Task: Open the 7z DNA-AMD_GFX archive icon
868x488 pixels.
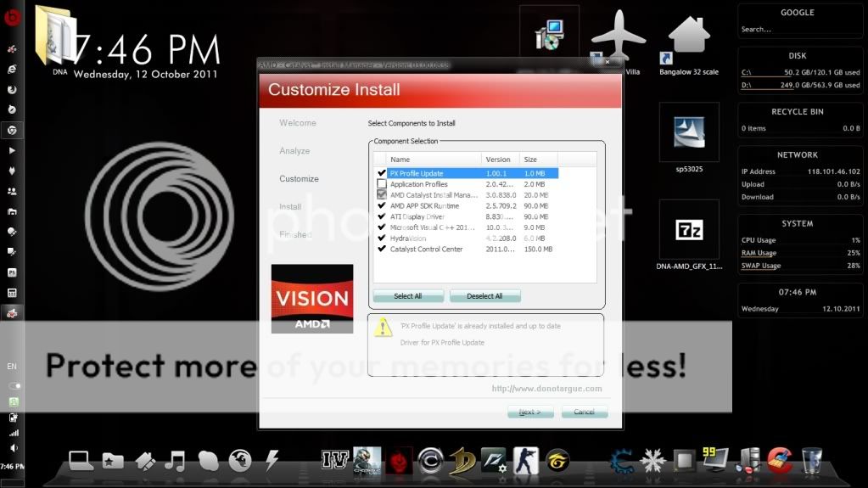Action: 688,230
